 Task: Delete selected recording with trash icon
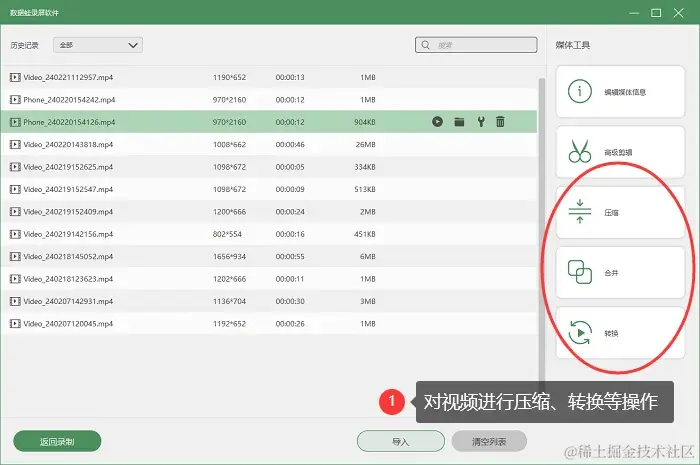tap(500, 121)
